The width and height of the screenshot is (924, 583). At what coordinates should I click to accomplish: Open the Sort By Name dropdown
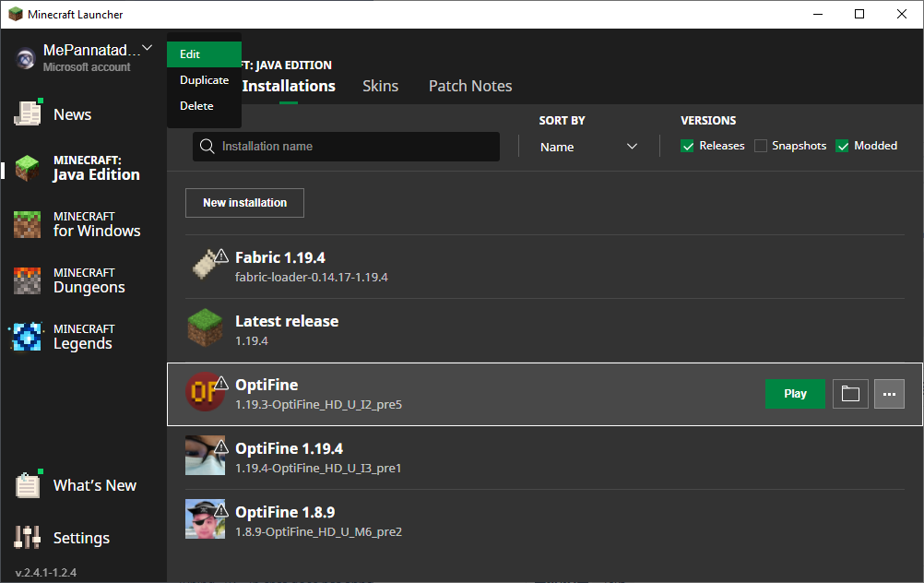pyautogui.click(x=588, y=147)
